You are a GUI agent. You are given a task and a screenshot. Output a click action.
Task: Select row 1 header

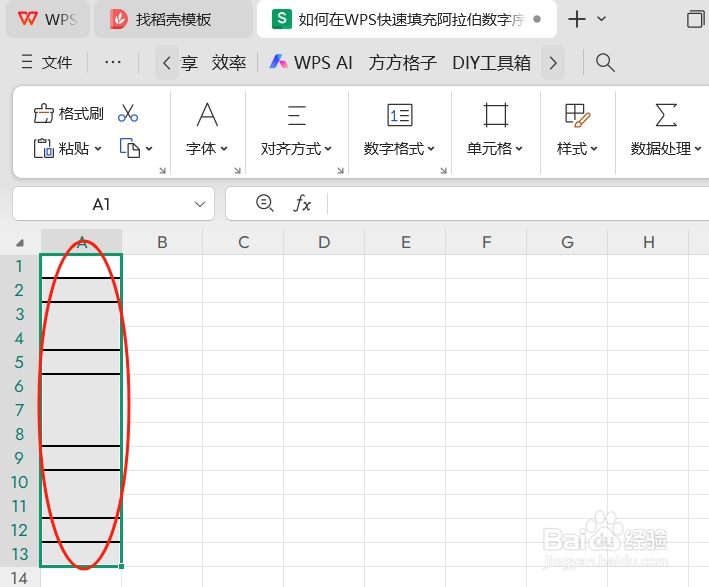19,266
